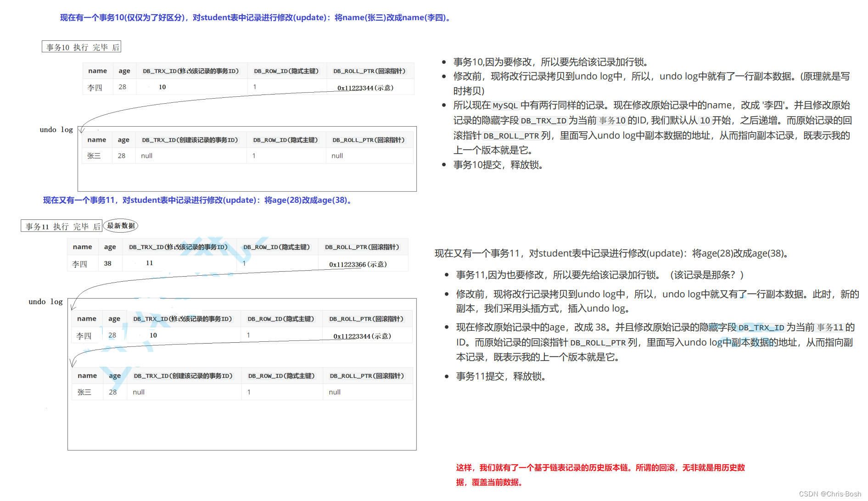Click the inline code 事务10 in the right paragraph

click(x=612, y=121)
